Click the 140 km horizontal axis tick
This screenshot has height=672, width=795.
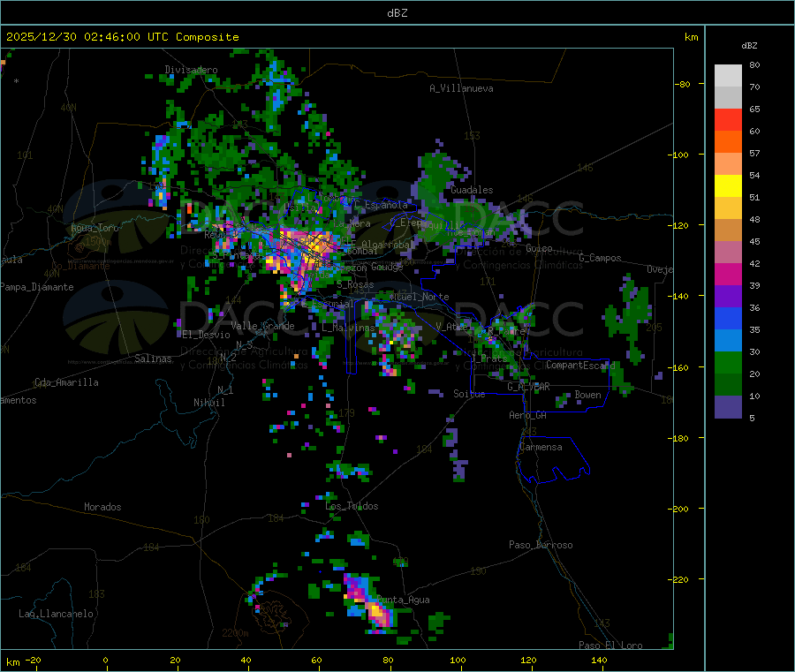(599, 661)
